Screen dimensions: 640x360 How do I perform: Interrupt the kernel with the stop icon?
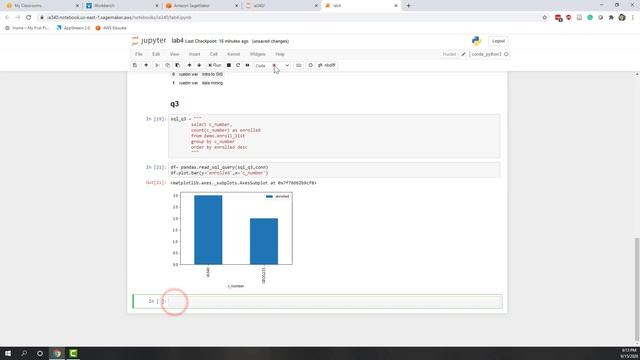(x=229, y=65)
